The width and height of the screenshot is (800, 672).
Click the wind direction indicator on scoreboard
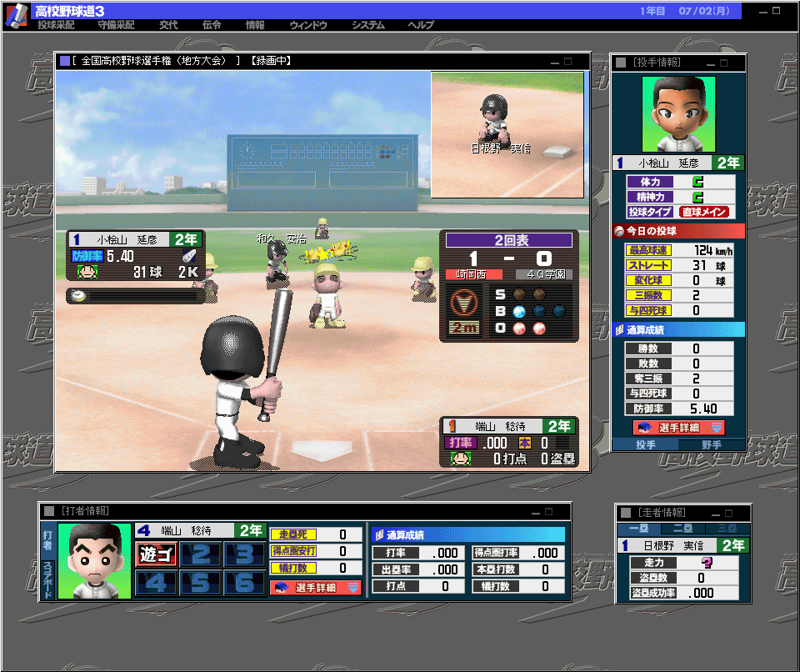tap(465, 300)
